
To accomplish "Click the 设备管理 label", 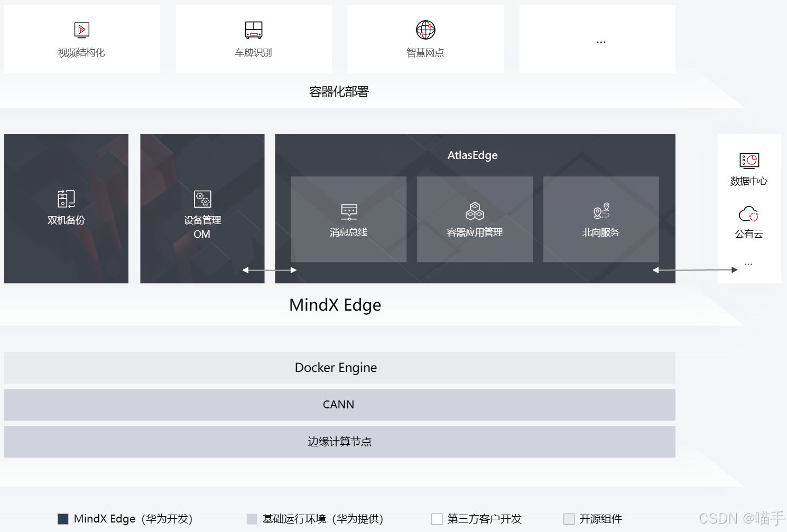I will [202, 220].
